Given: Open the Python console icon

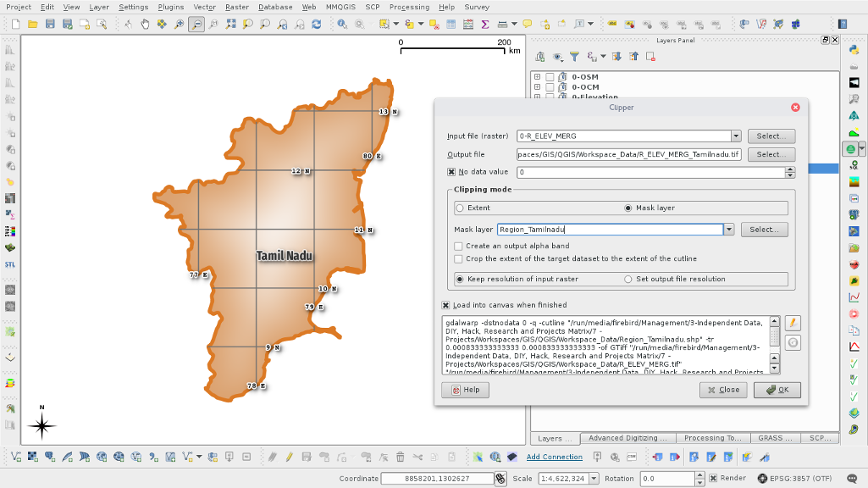Looking at the screenshot, I should click(x=854, y=50).
